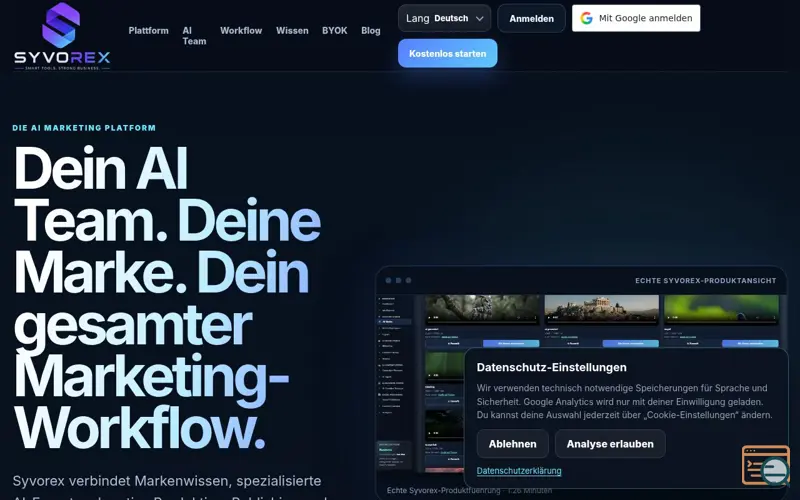Viewport: 800px width, 500px height.
Task: Click the Syvorex logo
Action: click(62, 36)
